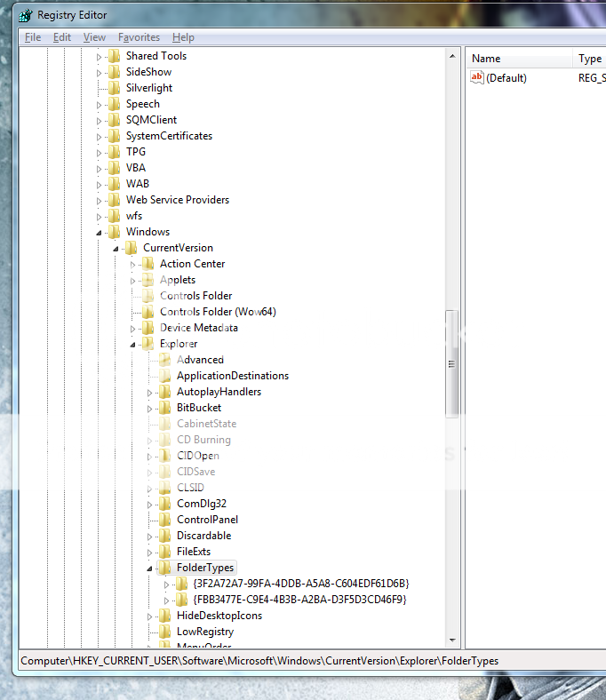Open the Help menu
Image resolution: width=606 pixels, height=700 pixels.
coord(183,37)
